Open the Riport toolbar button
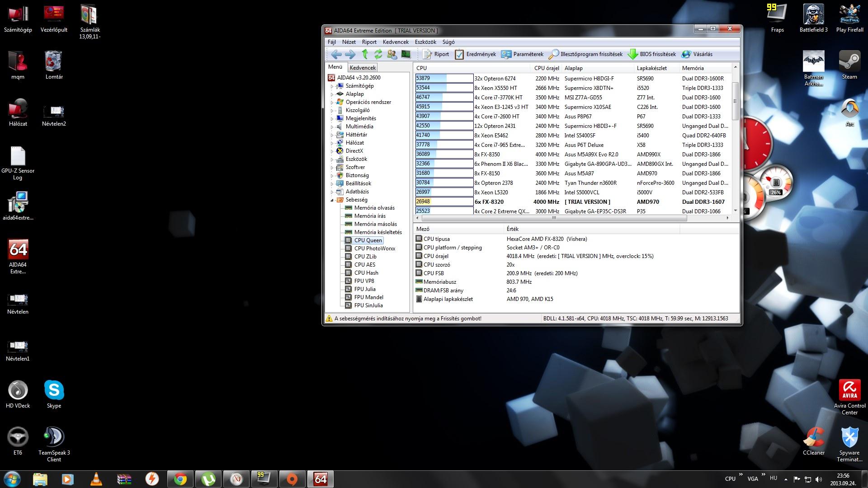Screen dimensions: 868x488 click(x=436, y=54)
